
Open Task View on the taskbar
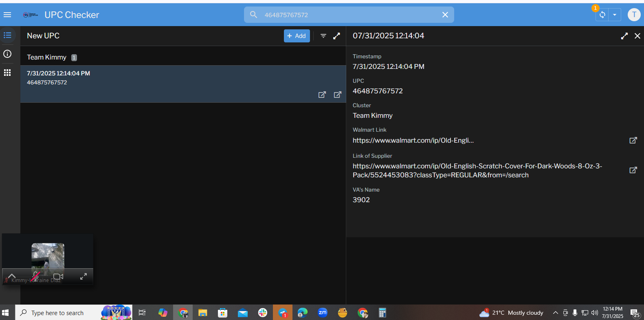(x=142, y=313)
